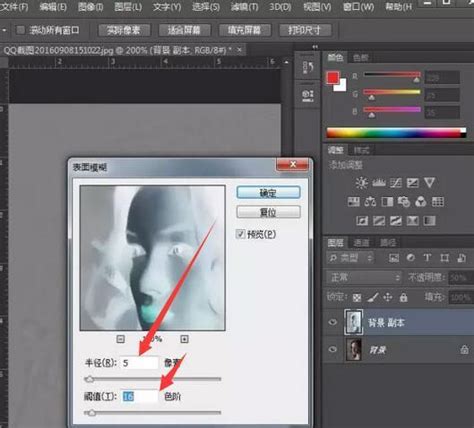
Task: Click the 确定 button
Action: tap(268, 193)
